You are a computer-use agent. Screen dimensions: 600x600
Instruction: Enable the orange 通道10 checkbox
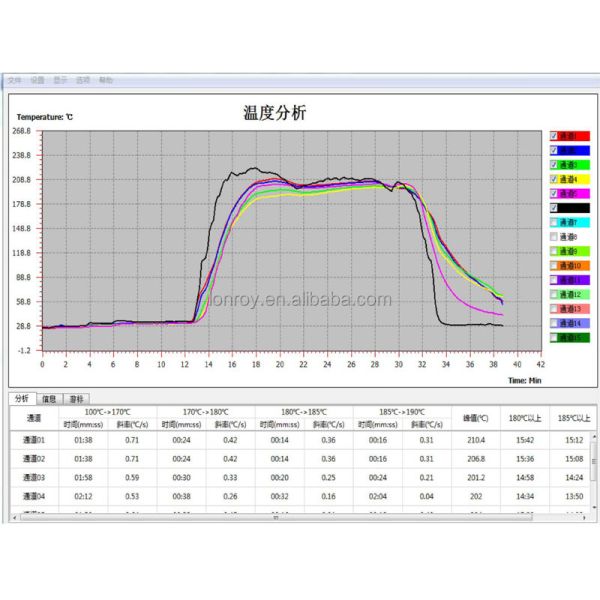(x=554, y=266)
